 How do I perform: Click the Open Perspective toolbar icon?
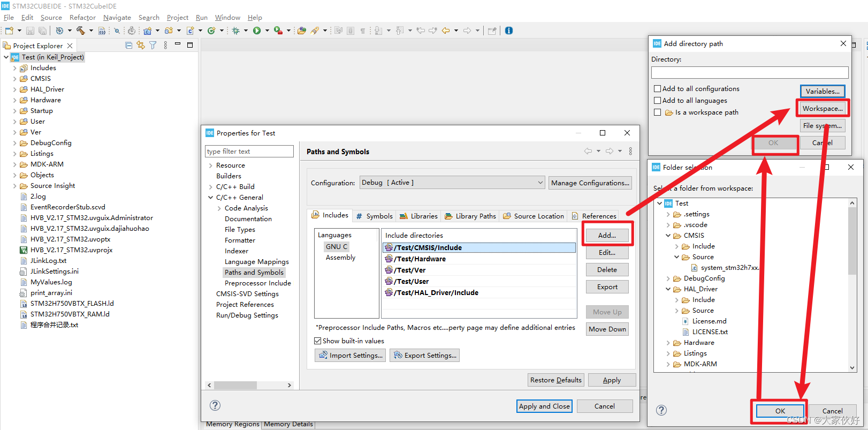click(492, 31)
